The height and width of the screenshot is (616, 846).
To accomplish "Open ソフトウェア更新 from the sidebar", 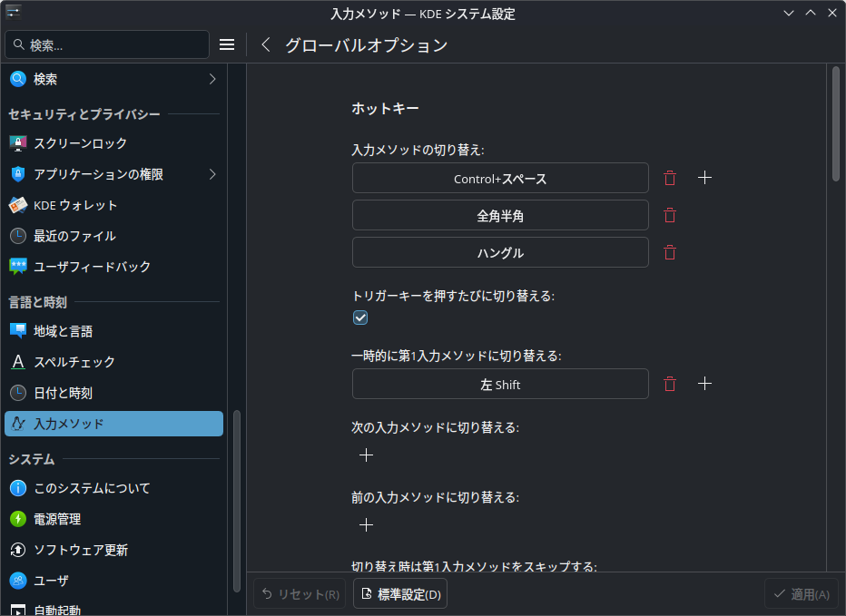I will (18, 550).
